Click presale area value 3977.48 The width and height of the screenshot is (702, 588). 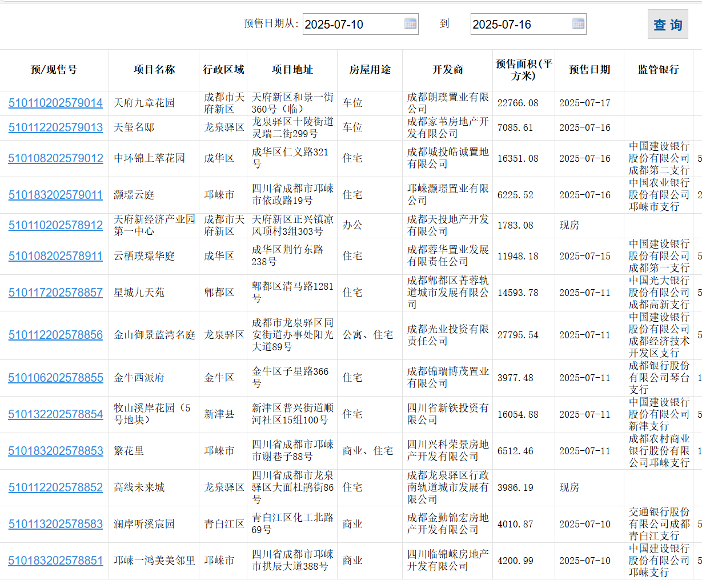click(x=515, y=378)
